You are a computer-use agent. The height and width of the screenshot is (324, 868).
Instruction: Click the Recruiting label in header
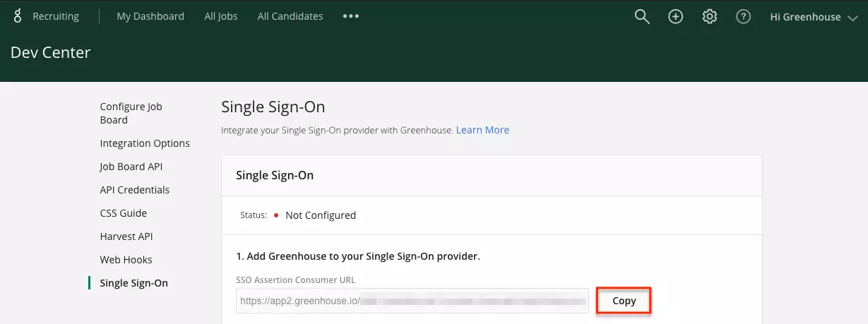click(x=56, y=16)
